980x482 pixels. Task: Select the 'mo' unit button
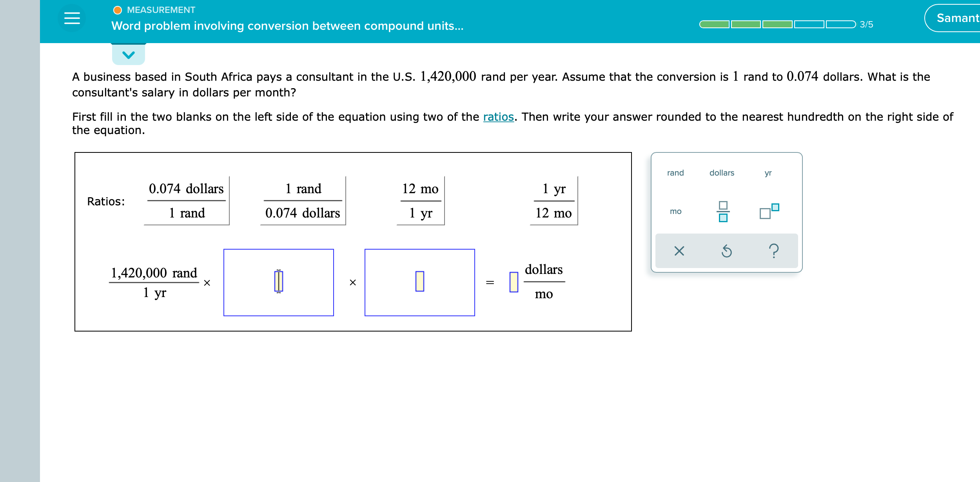coord(675,212)
